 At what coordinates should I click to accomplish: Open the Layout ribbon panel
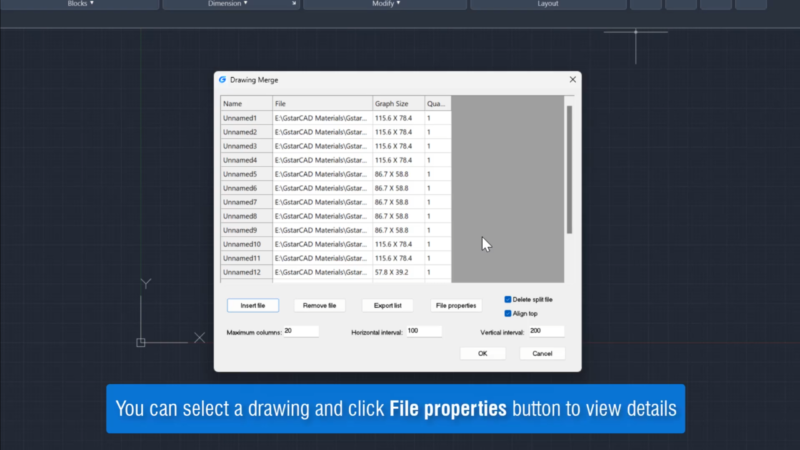[x=547, y=4]
